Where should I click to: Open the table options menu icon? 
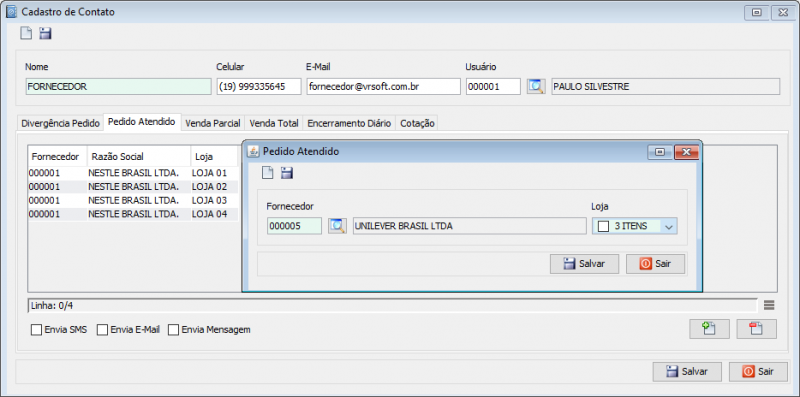[769, 305]
